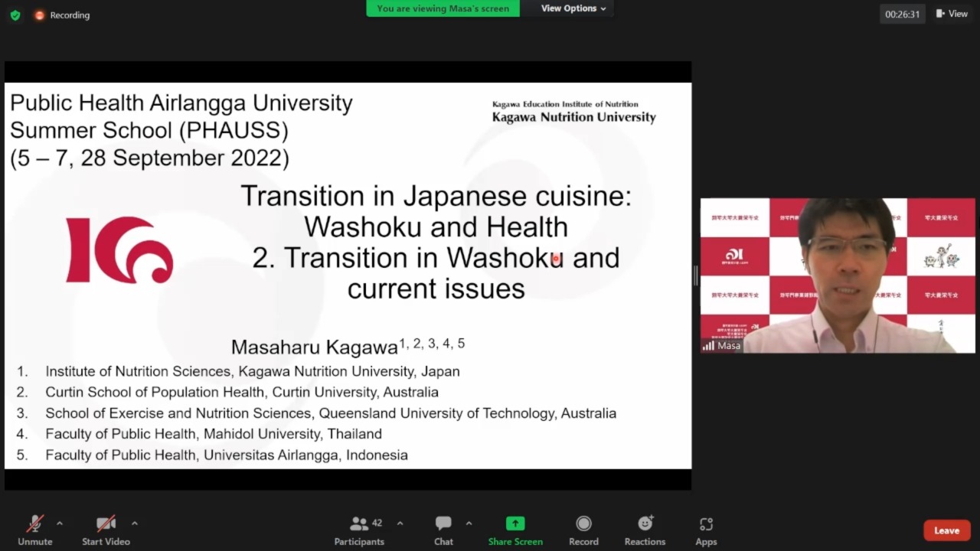This screenshot has width=980, height=551.
Task: Open the Chat panel
Action: point(443,530)
